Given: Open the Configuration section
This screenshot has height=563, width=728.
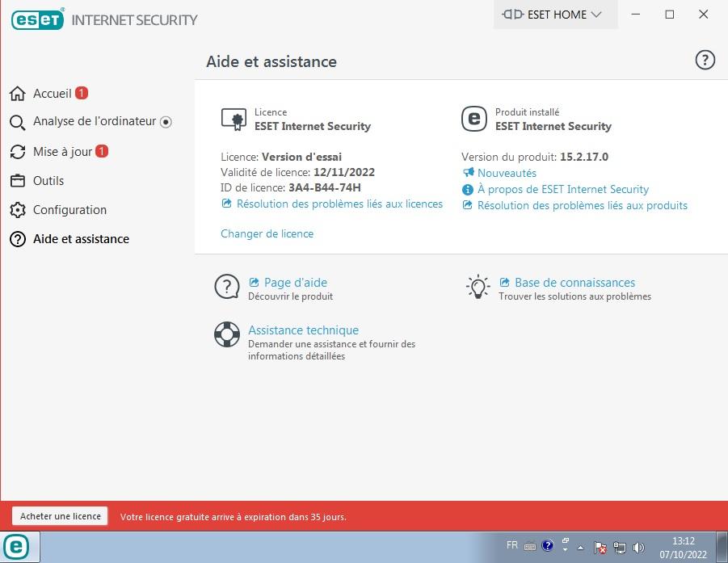Looking at the screenshot, I should (69, 210).
